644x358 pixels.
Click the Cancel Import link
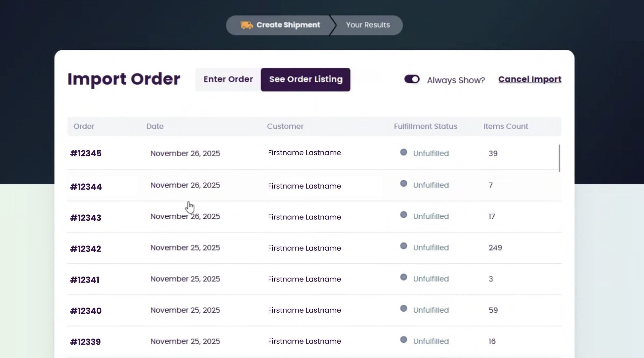coord(530,79)
